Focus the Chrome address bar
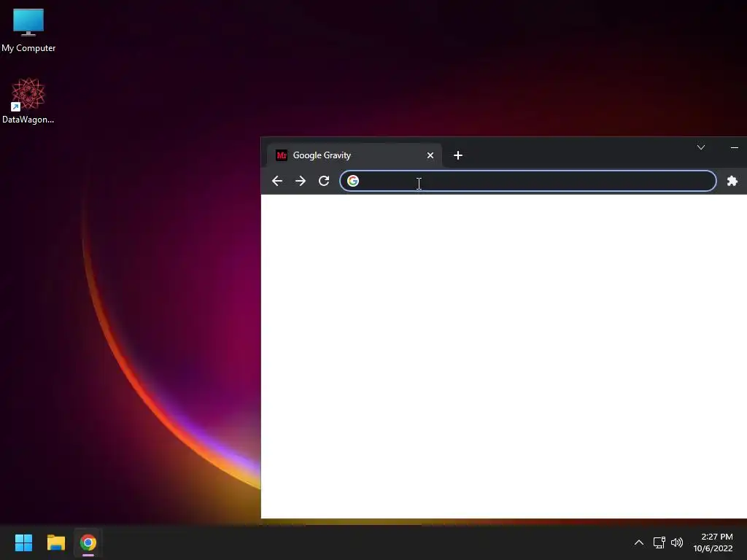The image size is (747, 560). point(528,181)
